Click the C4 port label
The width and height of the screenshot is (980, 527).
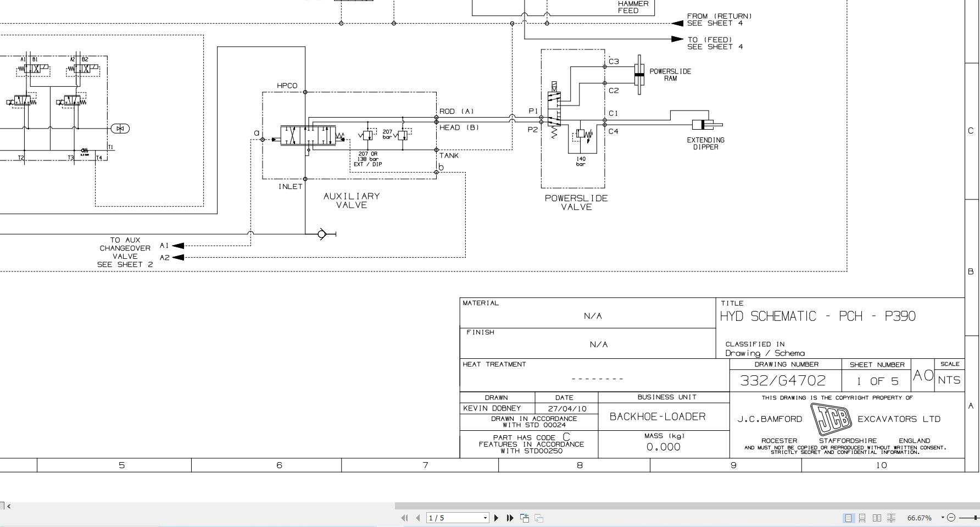click(613, 131)
